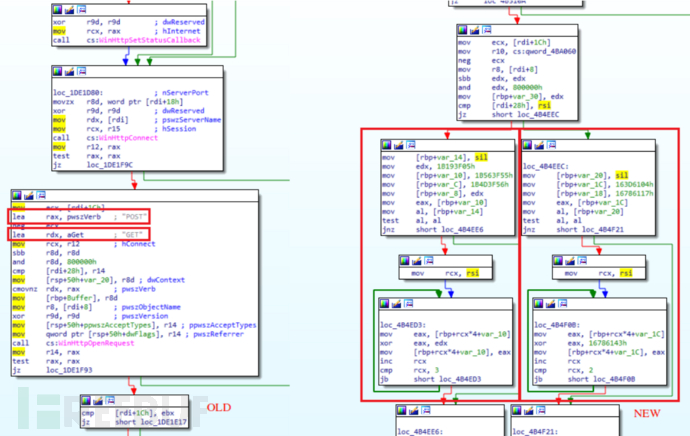The height and width of the screenshot is (436, 690).
Task: Click pencil icon on WinHttpConnect node header
Action: click(x=67, y=71)
